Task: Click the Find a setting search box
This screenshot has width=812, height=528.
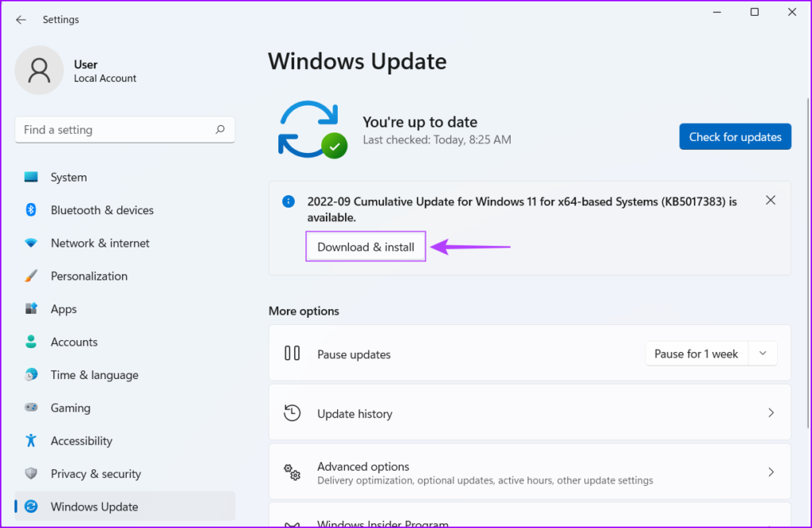Action: 124,129
